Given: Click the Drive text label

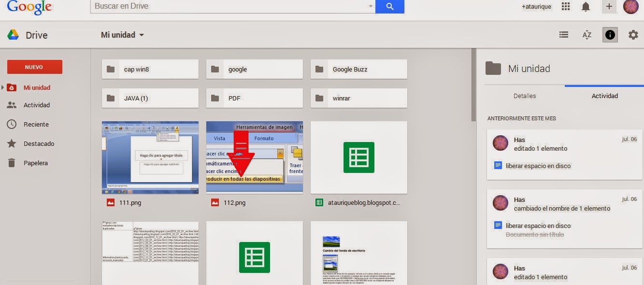Looking at the screenshot, I should point(37,35).
